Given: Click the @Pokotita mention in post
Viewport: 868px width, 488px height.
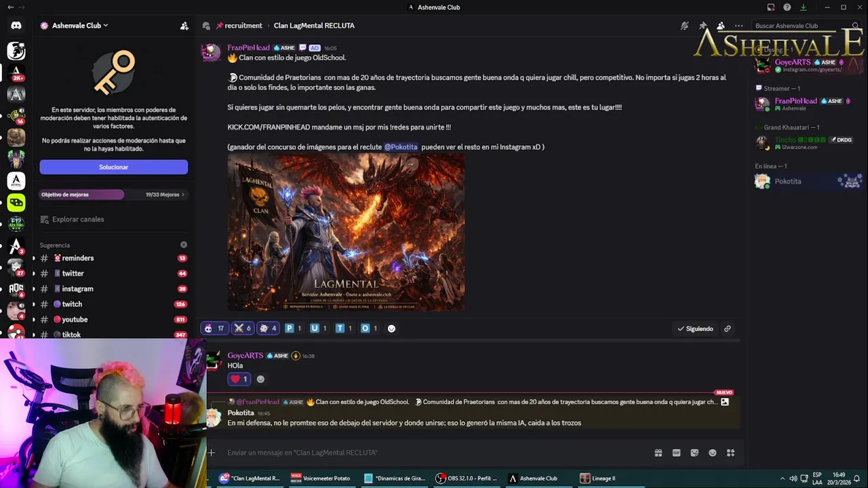Looking at the screenshot, I should [401, 147].
